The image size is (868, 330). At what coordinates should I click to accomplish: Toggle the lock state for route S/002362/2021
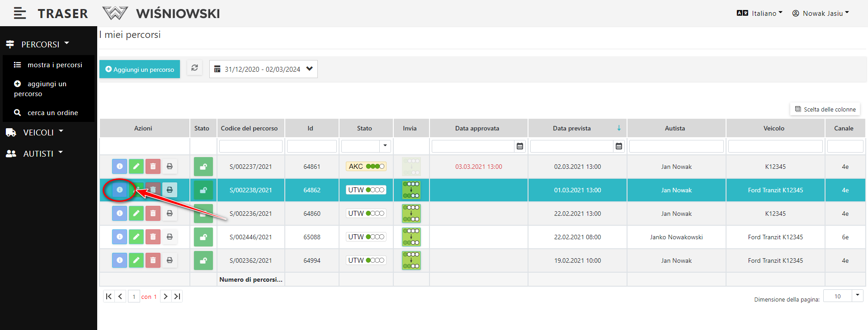pos(203,260)
